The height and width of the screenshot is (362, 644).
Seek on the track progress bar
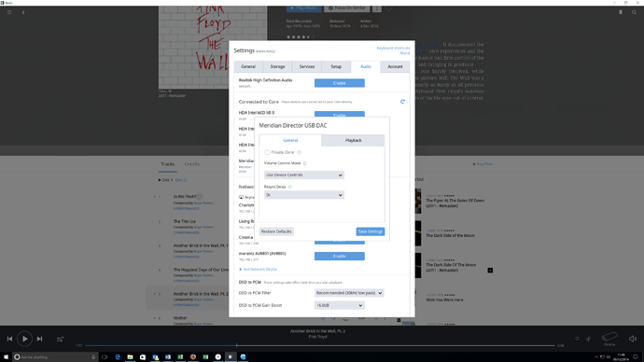[x=320, y=345]
